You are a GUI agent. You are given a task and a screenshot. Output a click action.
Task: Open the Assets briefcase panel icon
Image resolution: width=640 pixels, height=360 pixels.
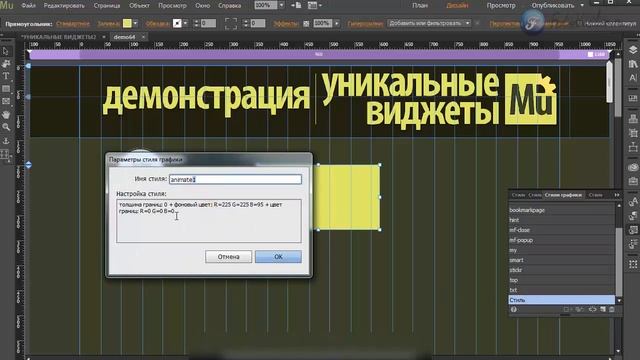pyautogui.click(x=633, y=181)
